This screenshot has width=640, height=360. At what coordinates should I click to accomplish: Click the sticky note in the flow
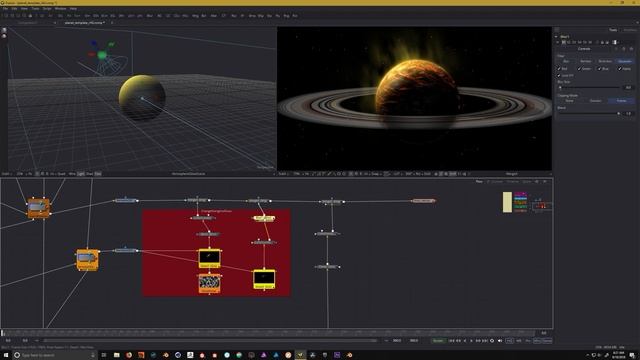[x=507, y=202]
